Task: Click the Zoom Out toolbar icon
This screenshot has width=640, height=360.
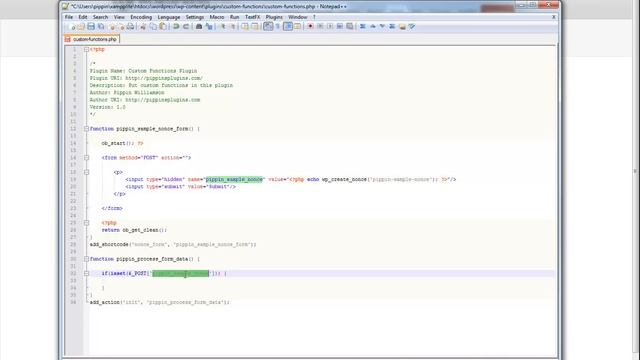Action: [x=233, y=27]
